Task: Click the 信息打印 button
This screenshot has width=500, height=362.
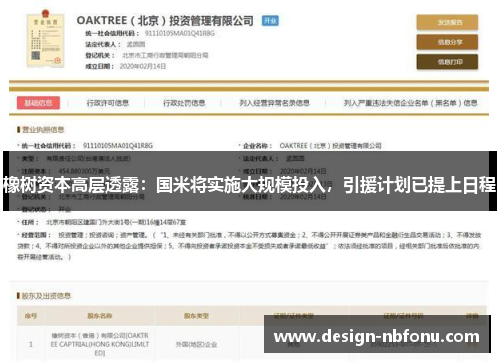Action: [447, 62]
